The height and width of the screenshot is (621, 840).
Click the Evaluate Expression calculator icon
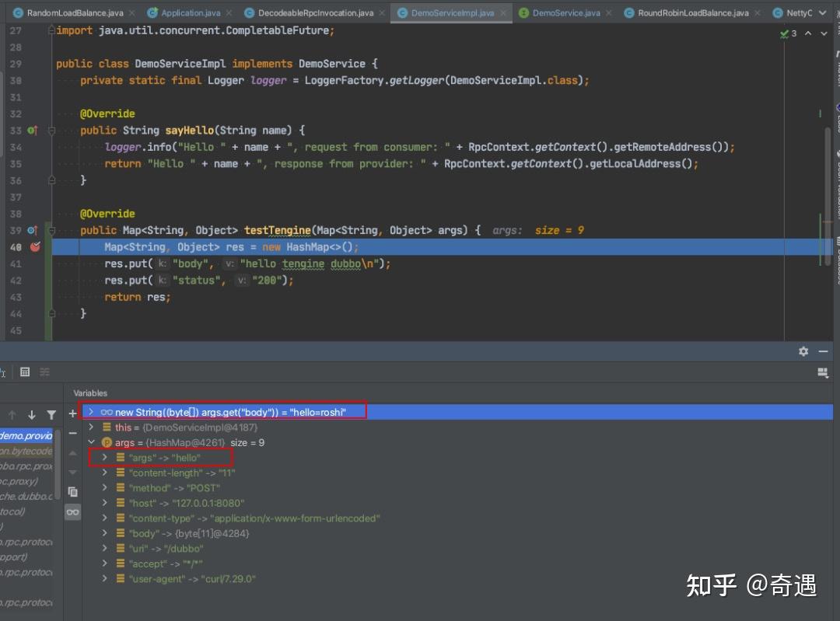(25, 372)
